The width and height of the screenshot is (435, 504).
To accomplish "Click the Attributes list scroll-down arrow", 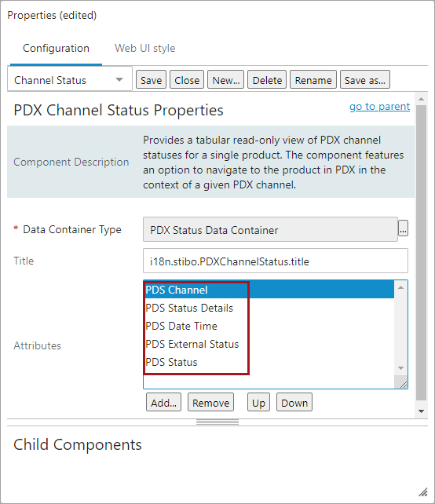I will (400, 368).
